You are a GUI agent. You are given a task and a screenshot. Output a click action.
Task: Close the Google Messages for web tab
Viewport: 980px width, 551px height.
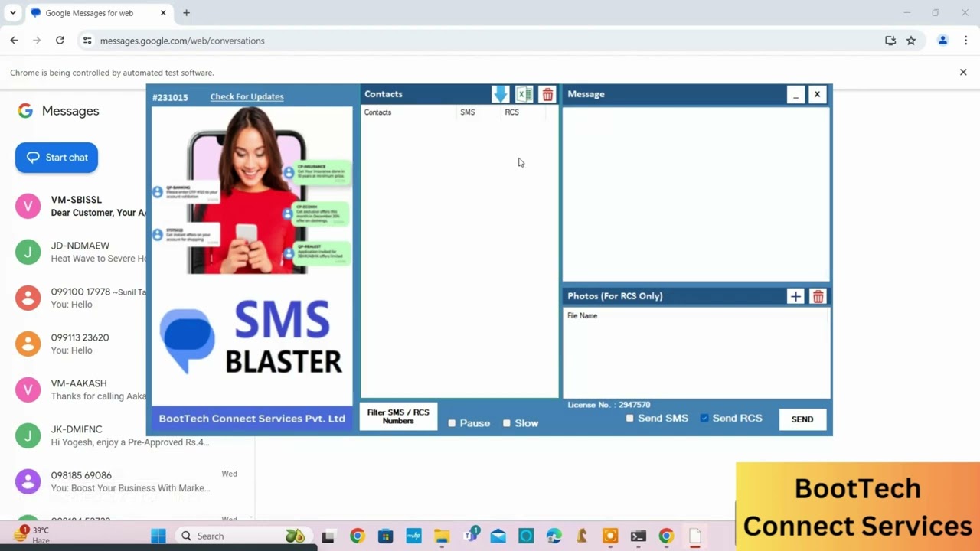(163, 13)
